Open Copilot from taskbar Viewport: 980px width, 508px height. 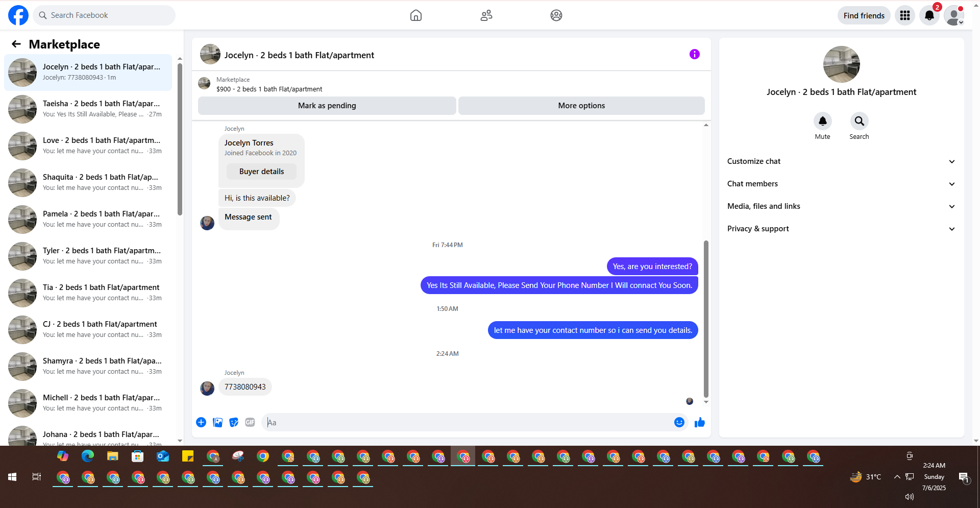[63, 456]
